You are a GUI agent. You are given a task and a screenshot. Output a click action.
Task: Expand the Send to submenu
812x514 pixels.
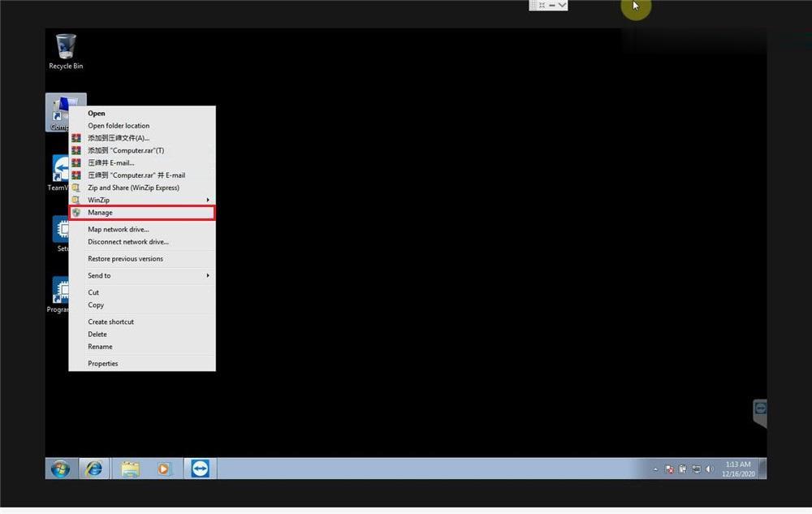(142, 276)
